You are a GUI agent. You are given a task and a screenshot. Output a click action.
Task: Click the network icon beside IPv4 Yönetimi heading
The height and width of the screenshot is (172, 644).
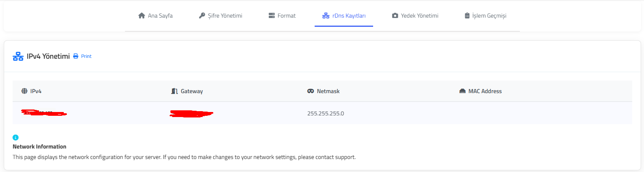pos(18,56)
